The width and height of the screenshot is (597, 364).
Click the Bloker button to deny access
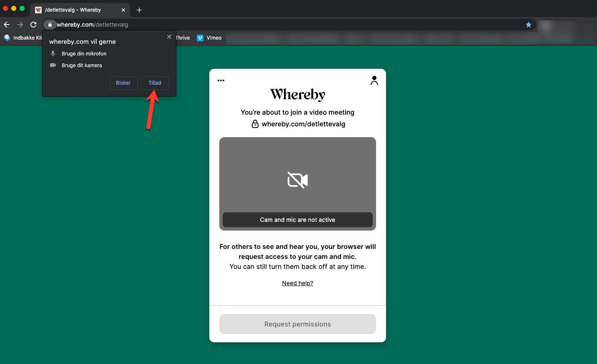[x=123, y=83]
